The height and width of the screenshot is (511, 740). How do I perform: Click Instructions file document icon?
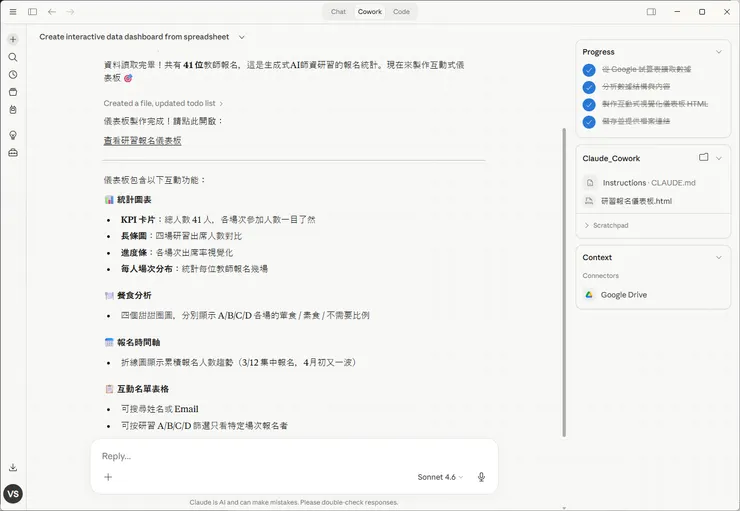tap(589, 183)
